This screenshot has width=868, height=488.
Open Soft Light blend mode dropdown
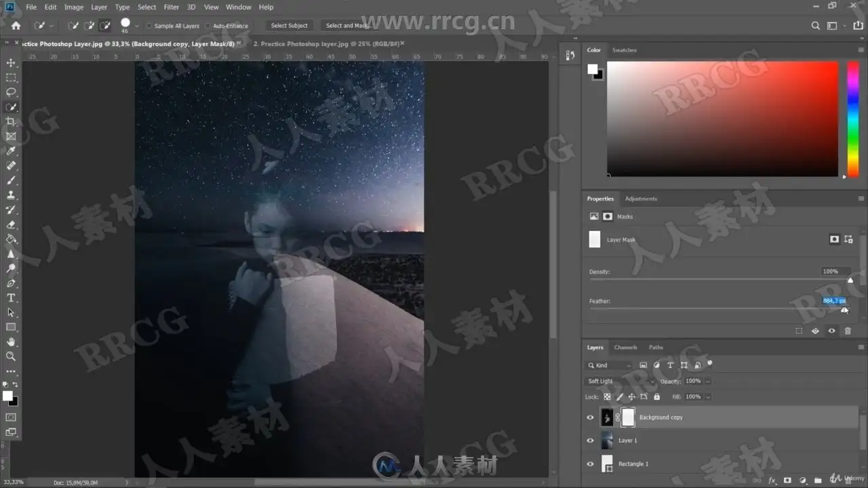click(620, 381)
